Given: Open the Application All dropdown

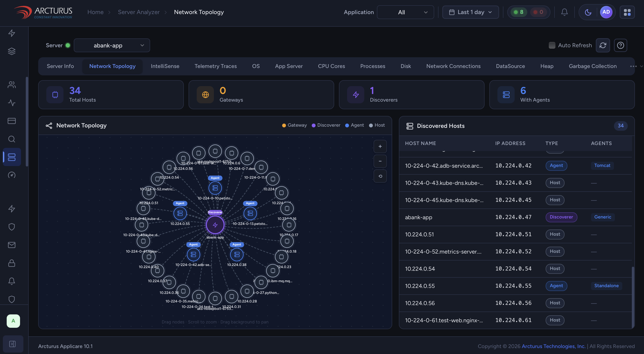Looking at the screenshot, I should (x=405, y=12).
